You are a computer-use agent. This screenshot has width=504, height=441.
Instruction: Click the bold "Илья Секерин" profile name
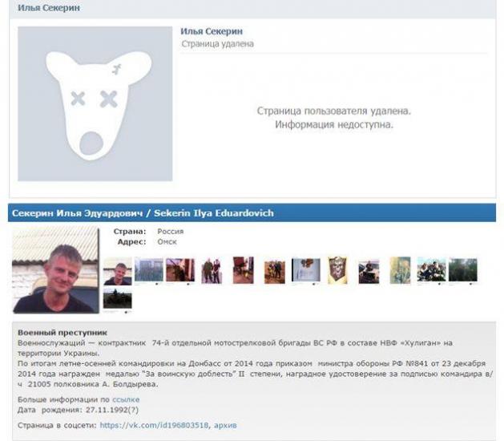[212, 31]
